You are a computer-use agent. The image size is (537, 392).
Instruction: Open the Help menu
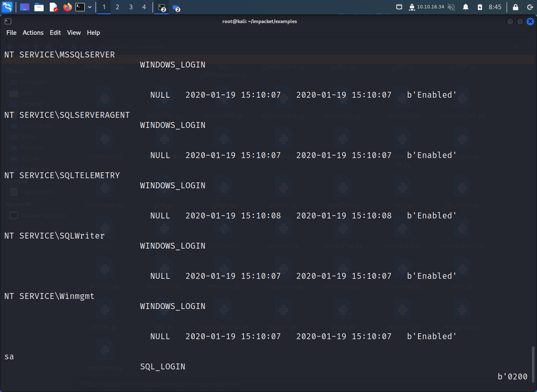(94, 33)
